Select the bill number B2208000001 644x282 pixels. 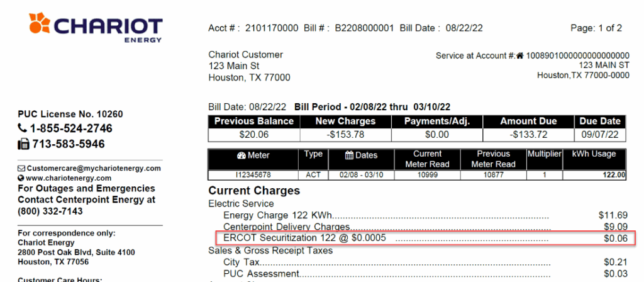coord(364,28)
